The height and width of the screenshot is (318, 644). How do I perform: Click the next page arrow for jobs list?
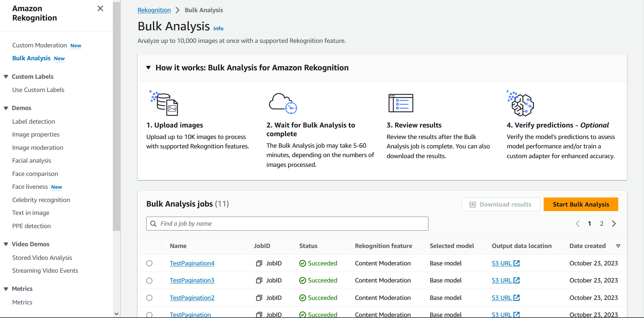[614, 223]
